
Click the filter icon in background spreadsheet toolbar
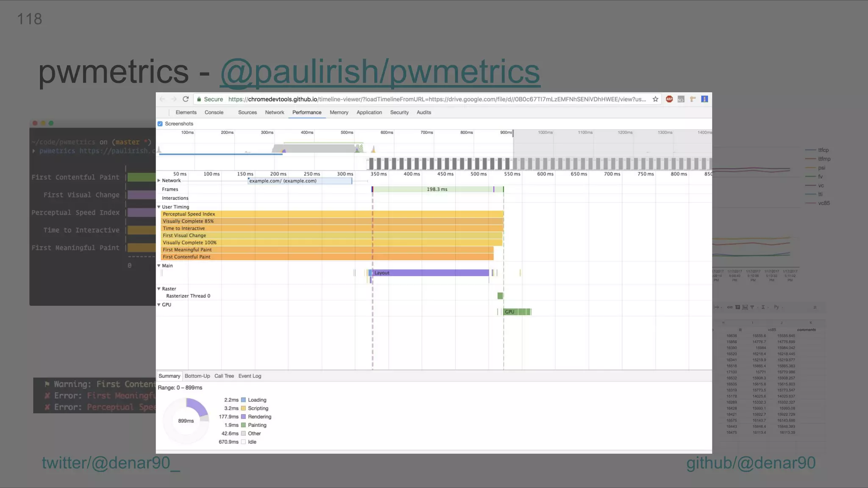[752, 307]
